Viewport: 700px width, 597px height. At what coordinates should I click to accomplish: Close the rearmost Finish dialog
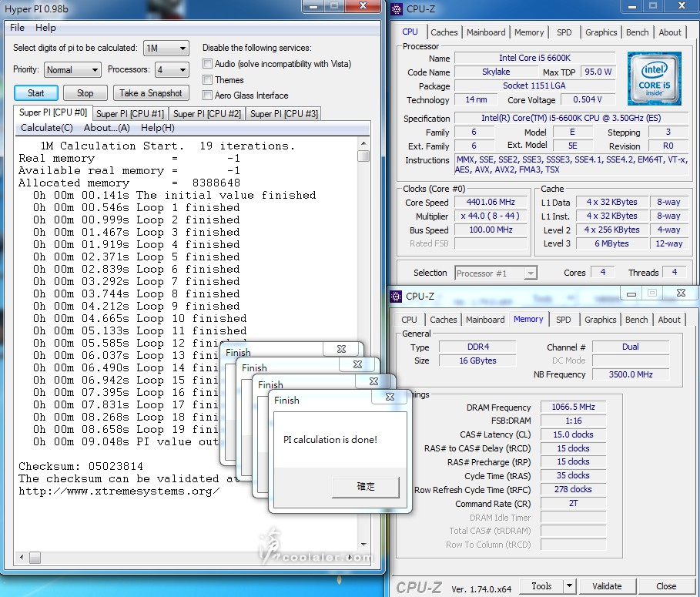(341, 349)
